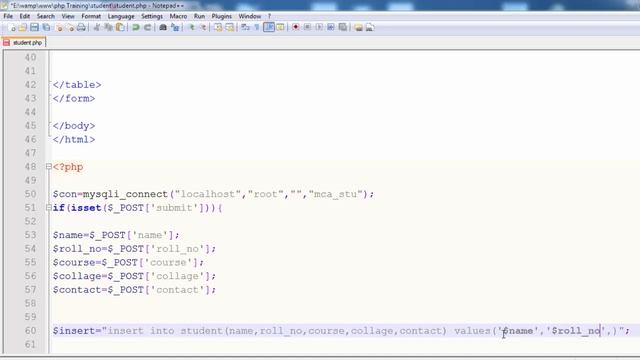Open the Language menu

click(x=121, y=16)
